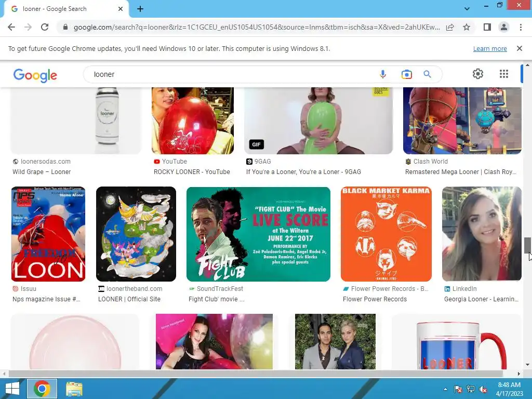Open If You're a Looner 9GAG caption
This screenshot has width=532, height=399.
point(303,171)
